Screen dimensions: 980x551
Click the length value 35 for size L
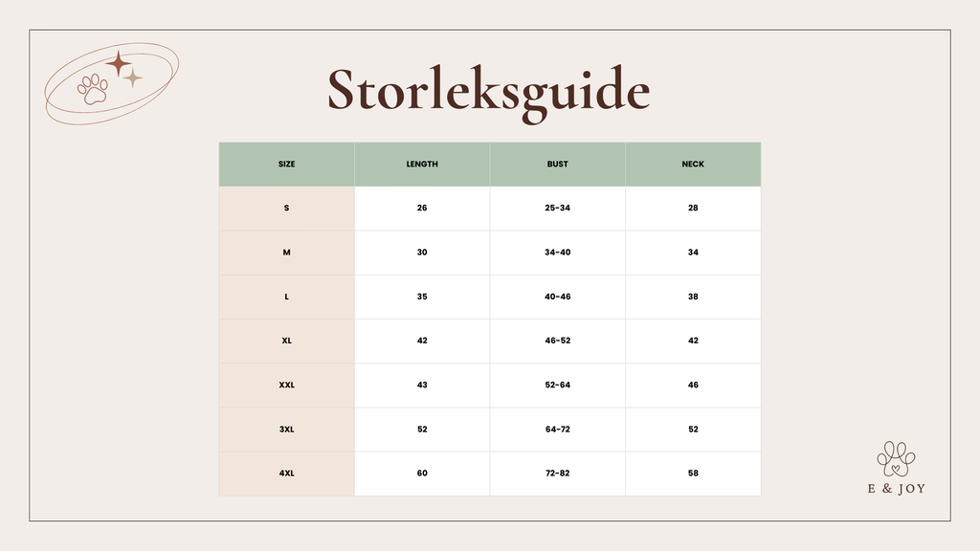coord(422,297)
